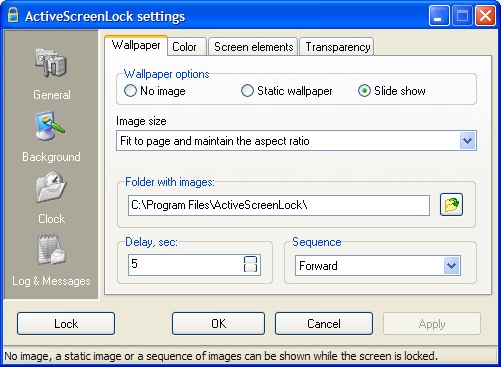Click the Cancel button

coord(324,323)
